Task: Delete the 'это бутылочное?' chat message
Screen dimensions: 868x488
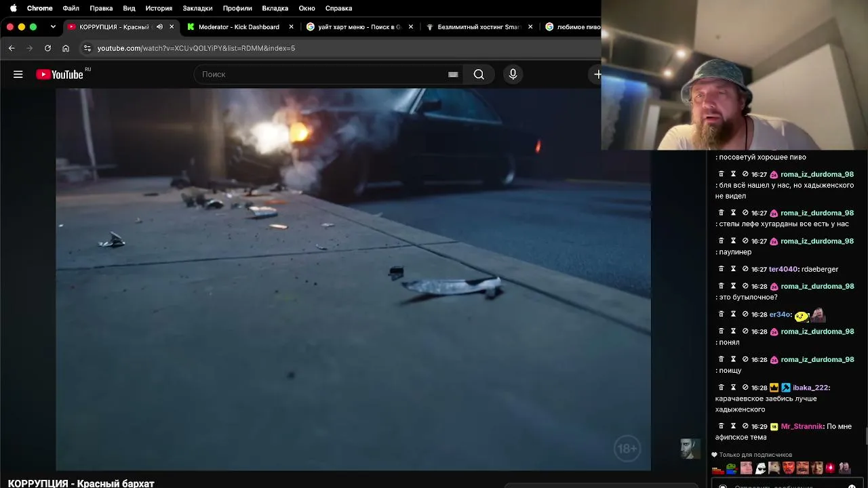Action: click(722, 286)
